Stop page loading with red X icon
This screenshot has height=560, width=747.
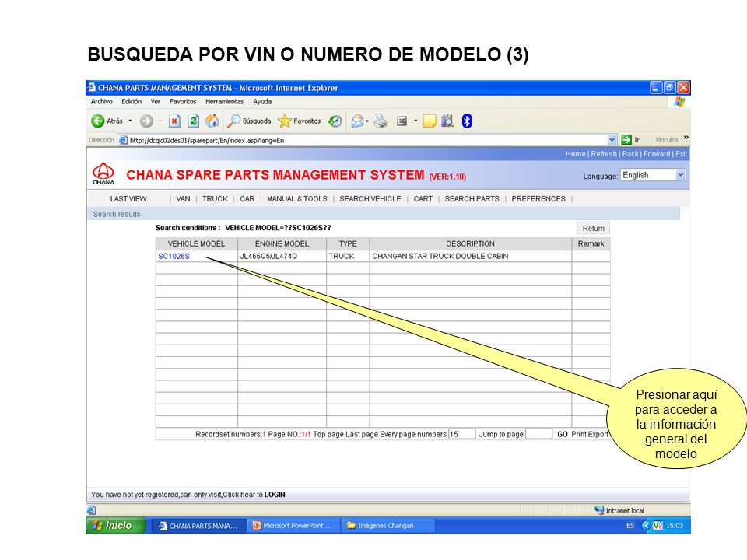[174, 121]
